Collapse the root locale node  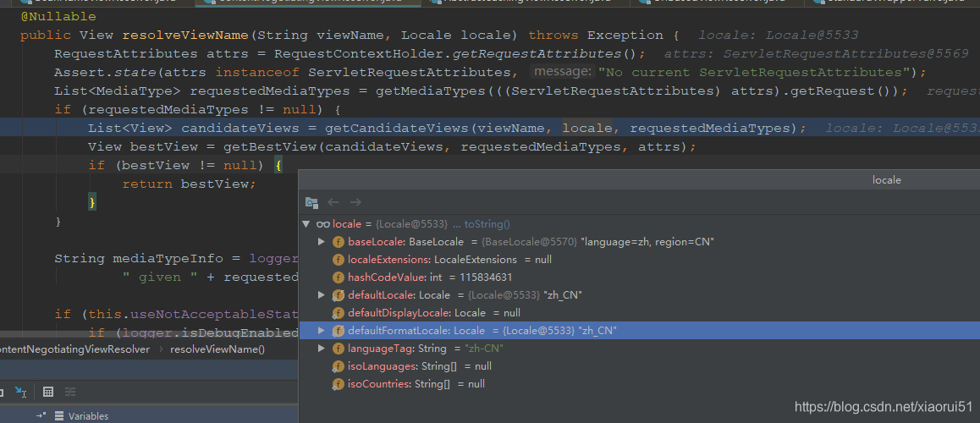tap(306, 224)
